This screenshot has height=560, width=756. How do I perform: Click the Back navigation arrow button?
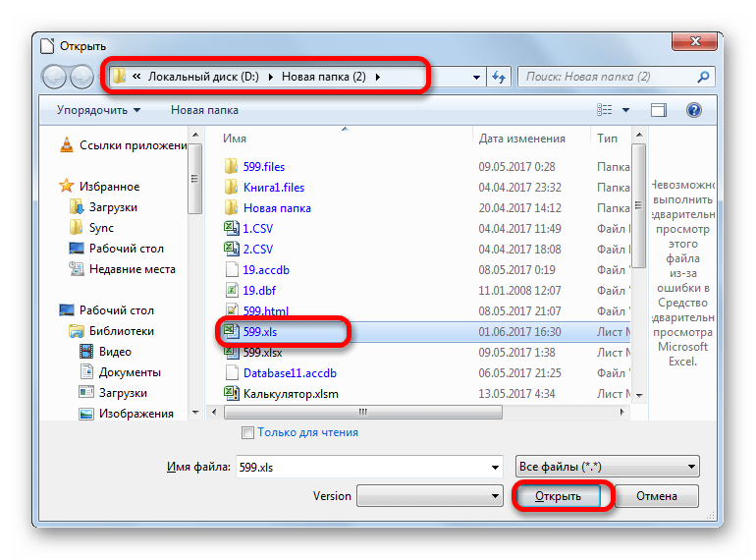(x=54, y=77)
